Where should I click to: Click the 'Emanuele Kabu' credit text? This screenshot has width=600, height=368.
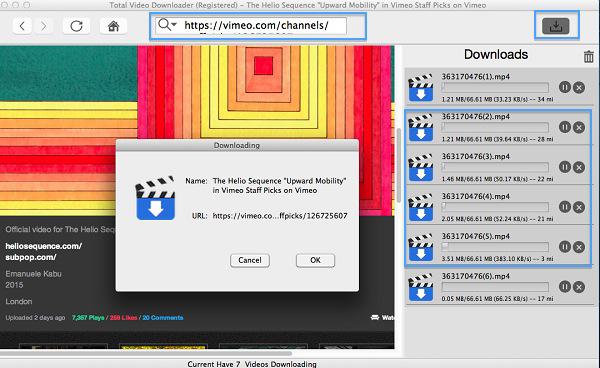coord(33,274)
